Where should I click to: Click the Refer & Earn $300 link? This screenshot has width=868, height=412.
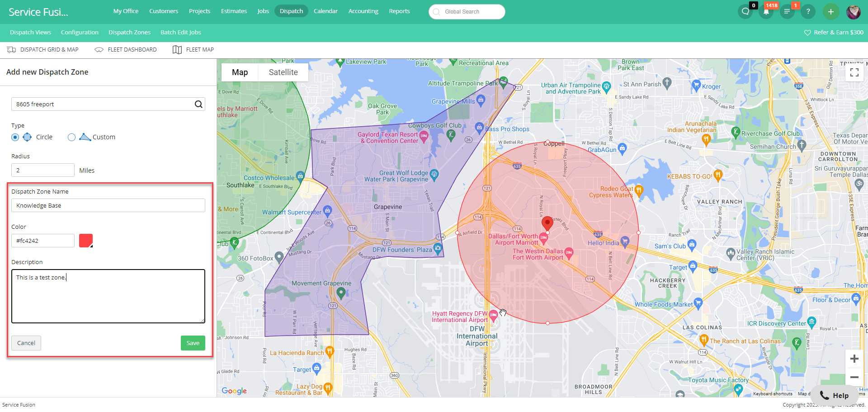(x=834, y=33)
